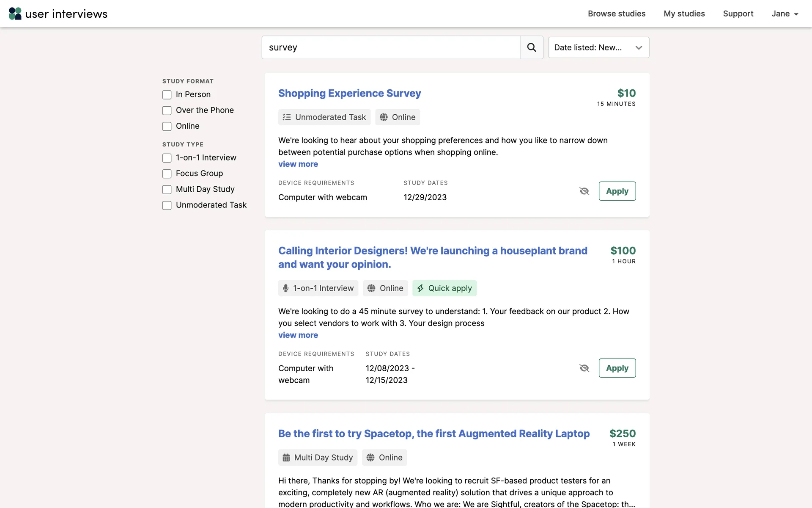Image resolution: width=812 pixels, height=508 pixels.
Task: Open the Date listed sort dropdown
Action: [x=598, y=47]
